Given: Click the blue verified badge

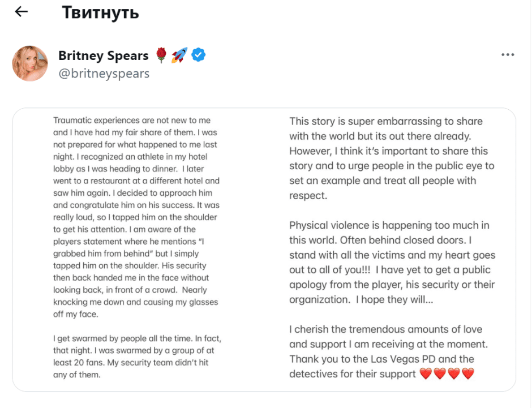Looking at the screenshot, I should point(198,55).
